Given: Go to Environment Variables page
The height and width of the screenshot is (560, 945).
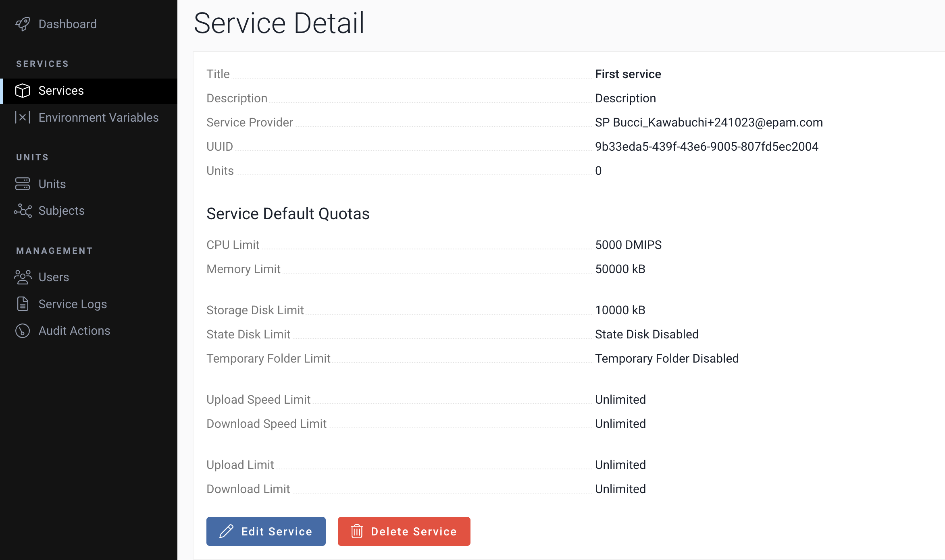Looking at the screenshot, I should click(98, 117).
